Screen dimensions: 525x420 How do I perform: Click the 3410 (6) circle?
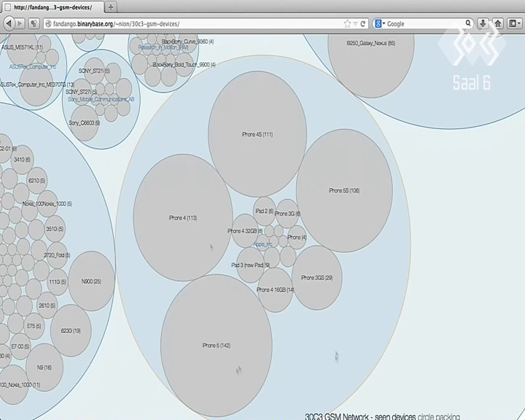coord(22,160)
